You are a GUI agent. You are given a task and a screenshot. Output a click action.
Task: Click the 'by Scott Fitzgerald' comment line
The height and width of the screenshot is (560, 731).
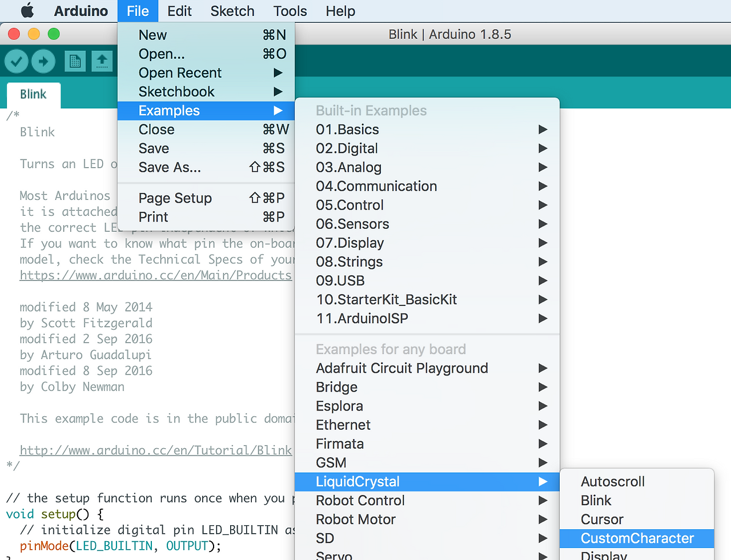86,323
